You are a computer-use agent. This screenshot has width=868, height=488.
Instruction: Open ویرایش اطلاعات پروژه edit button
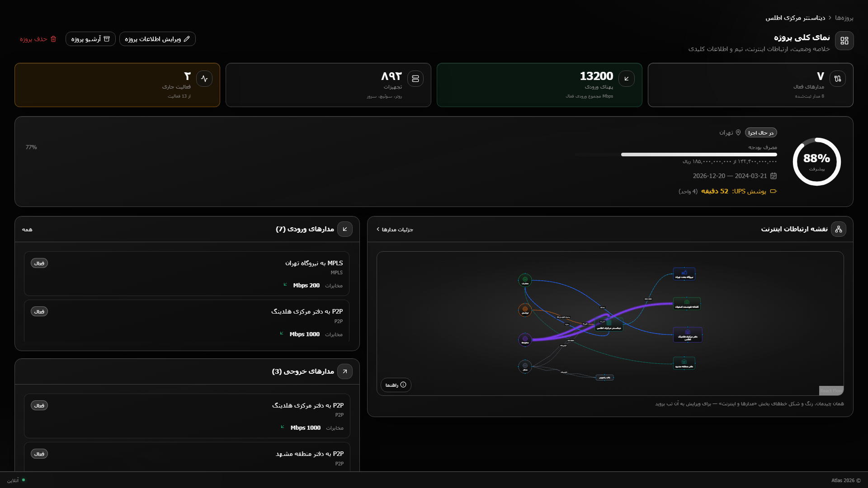coord(157,39)
